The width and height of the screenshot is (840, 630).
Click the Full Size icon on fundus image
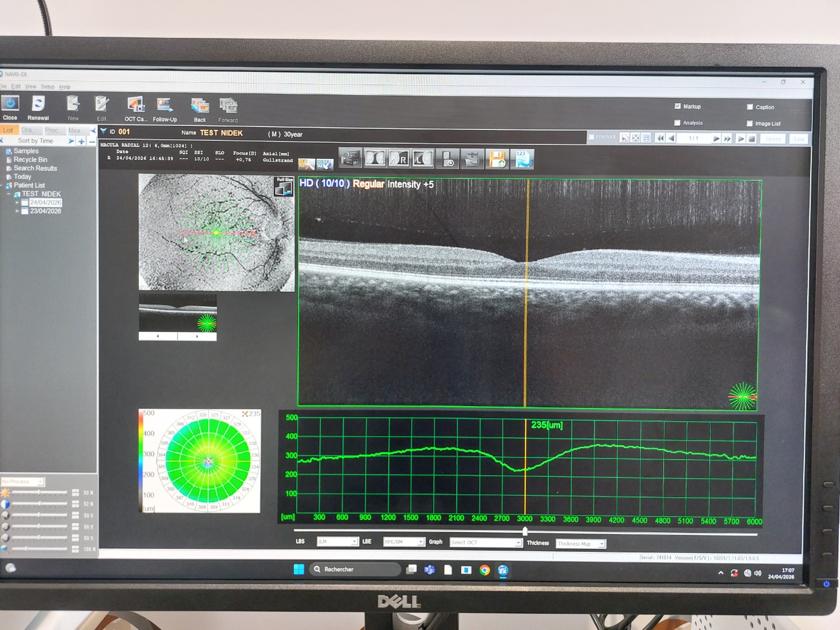tap(284, 187)
